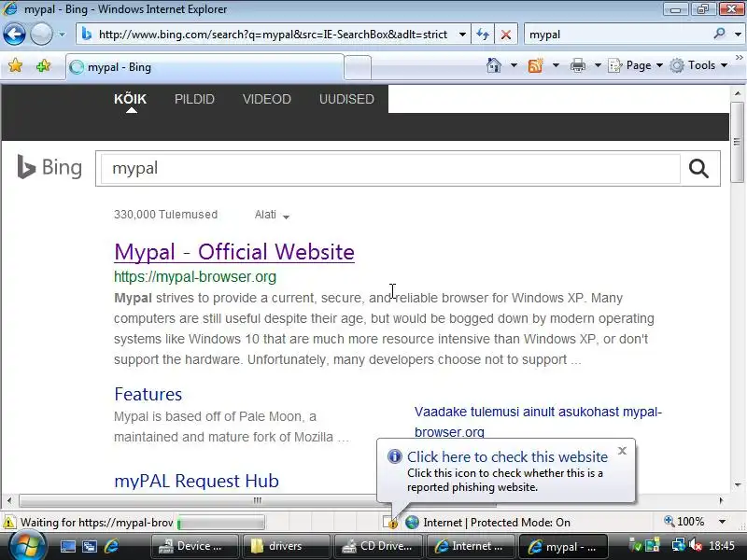Click the horizontal scrollbar right arrow
The image size is (747, 560).
click(x=721, y=500)
